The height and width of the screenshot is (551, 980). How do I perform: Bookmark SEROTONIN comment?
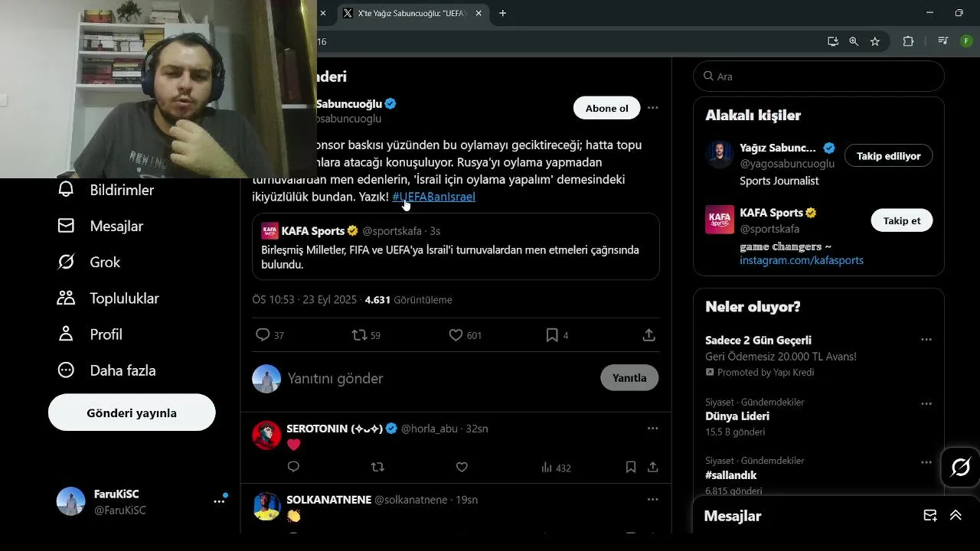coord(631,467)
